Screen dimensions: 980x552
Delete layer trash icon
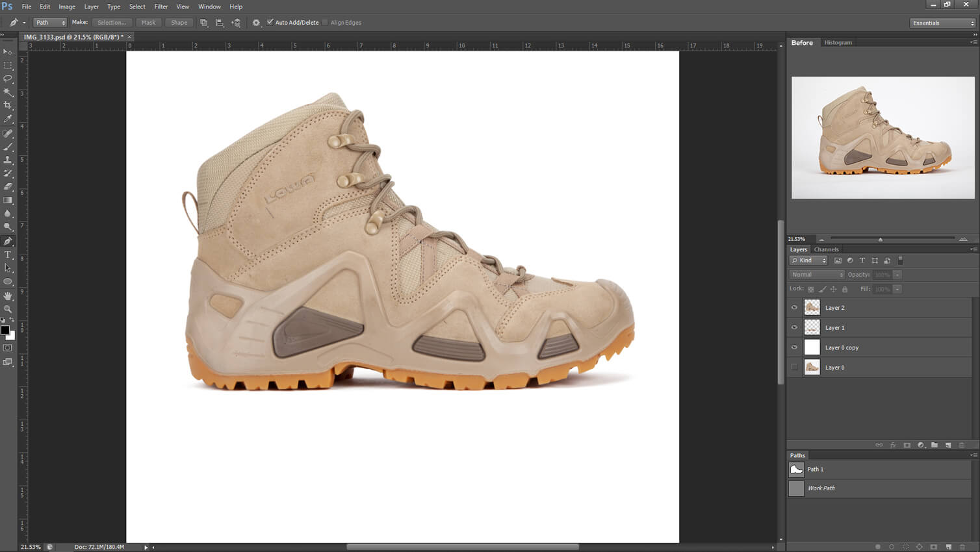(x=962, y=445)
